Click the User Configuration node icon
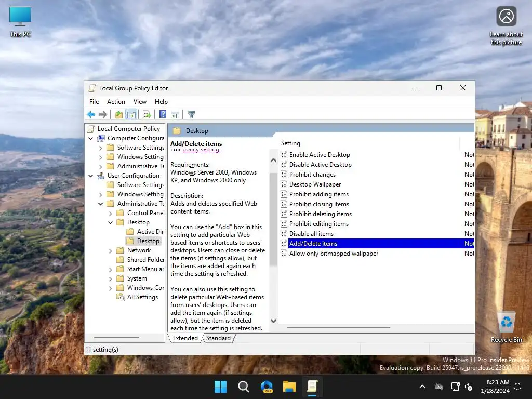 pos(101,176)
